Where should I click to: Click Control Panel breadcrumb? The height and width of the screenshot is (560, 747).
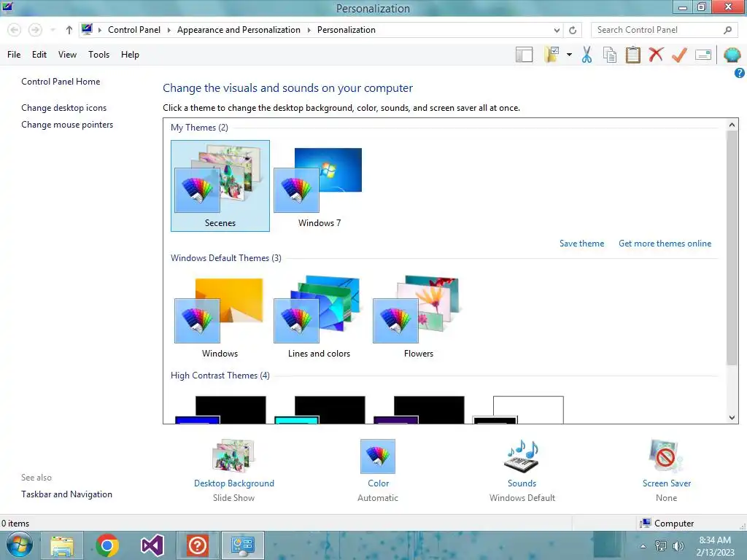click(x=134, y=30)
